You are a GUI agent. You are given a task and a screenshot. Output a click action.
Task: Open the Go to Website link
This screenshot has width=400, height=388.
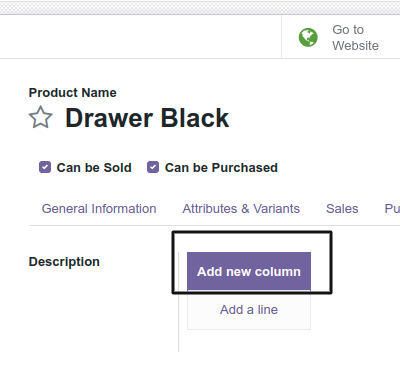point(355,37)
